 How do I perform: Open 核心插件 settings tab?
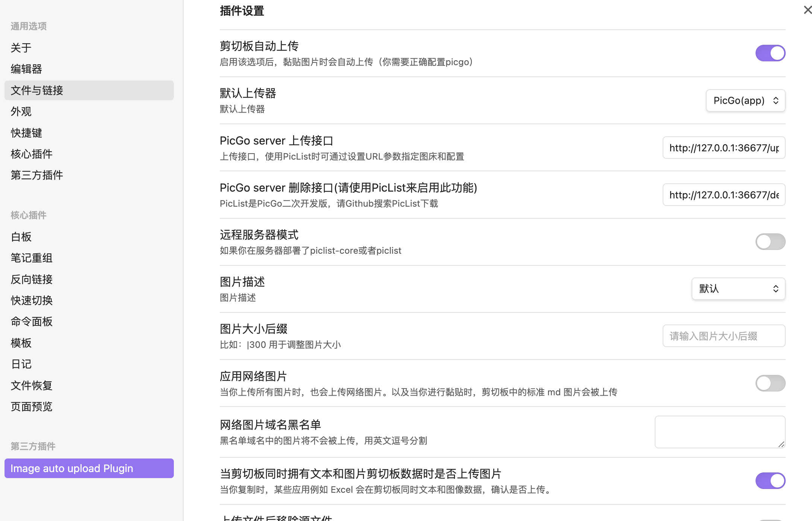click(32, 154)
